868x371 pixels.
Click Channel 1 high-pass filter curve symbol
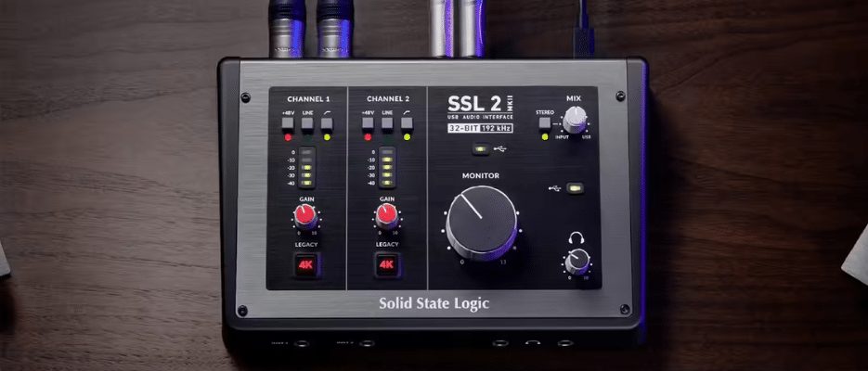coord(327,112)
